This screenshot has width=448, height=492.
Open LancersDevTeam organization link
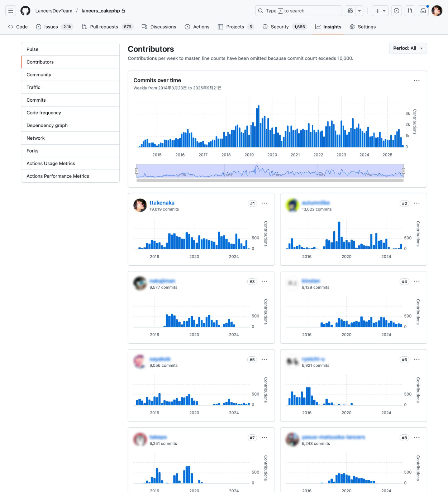[54, 11]
